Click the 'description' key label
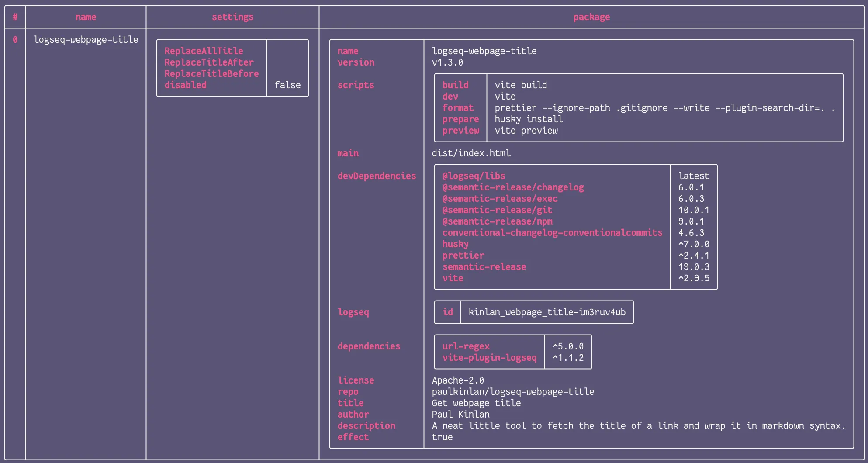 coord(366,426)
